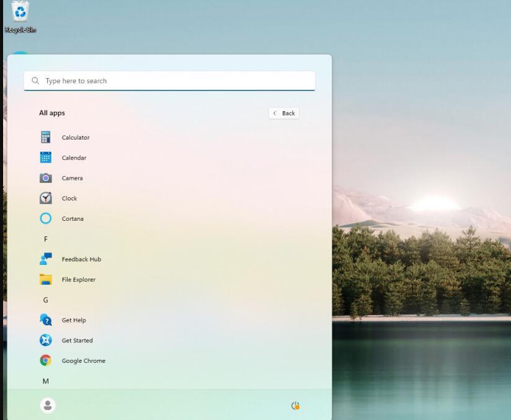Click the Cortana text label

[73, 218]
